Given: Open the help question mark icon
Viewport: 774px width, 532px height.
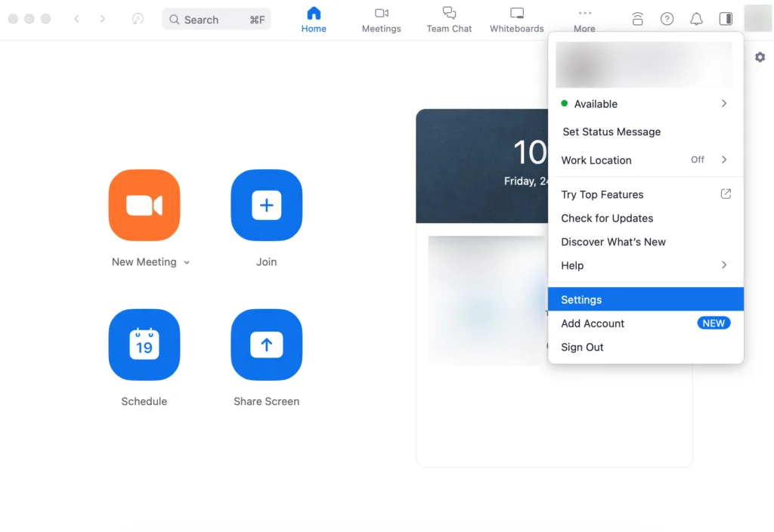Looking at the screenshot, I should [667, 19].
